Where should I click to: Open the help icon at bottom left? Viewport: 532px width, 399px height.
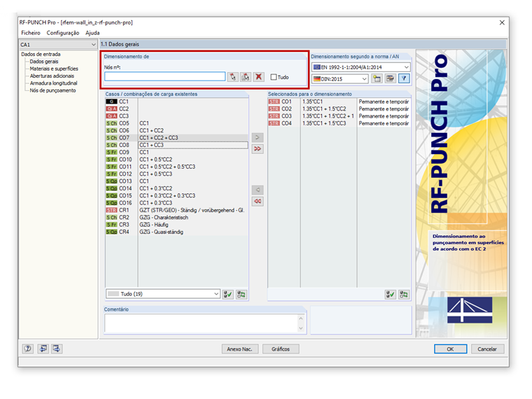point(28,349)
